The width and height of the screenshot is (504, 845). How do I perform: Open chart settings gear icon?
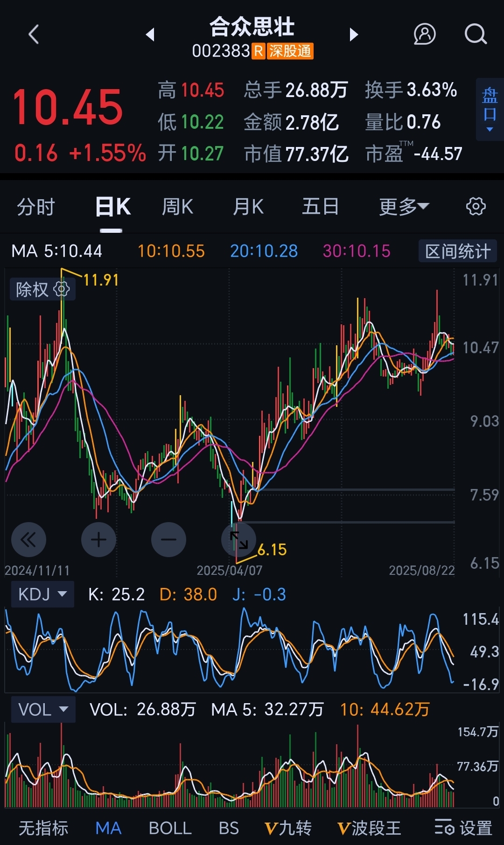tap(476, 206)
